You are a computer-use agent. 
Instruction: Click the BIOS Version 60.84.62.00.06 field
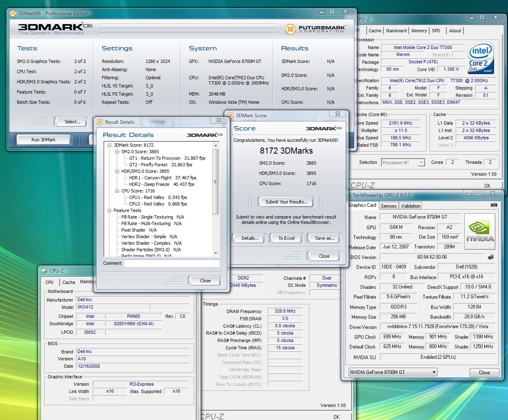pos(432,257)
